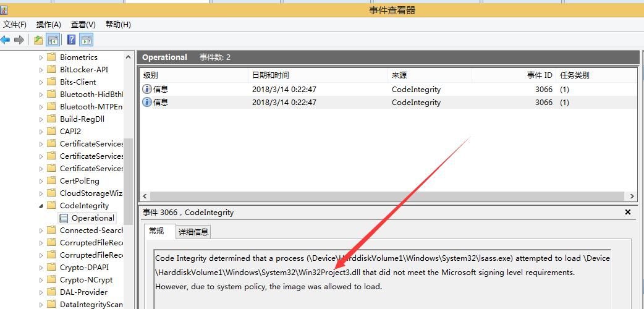Click the event list horizontal scrollbar thumb
Viewport: 644px width, 309px height.
(389, 196)
